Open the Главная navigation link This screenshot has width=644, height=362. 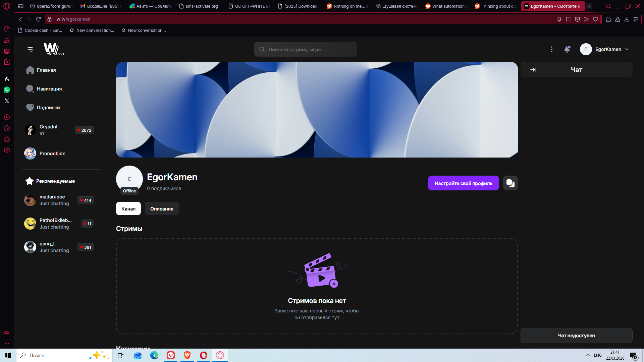pyautogui.click(x=46, y=70)
